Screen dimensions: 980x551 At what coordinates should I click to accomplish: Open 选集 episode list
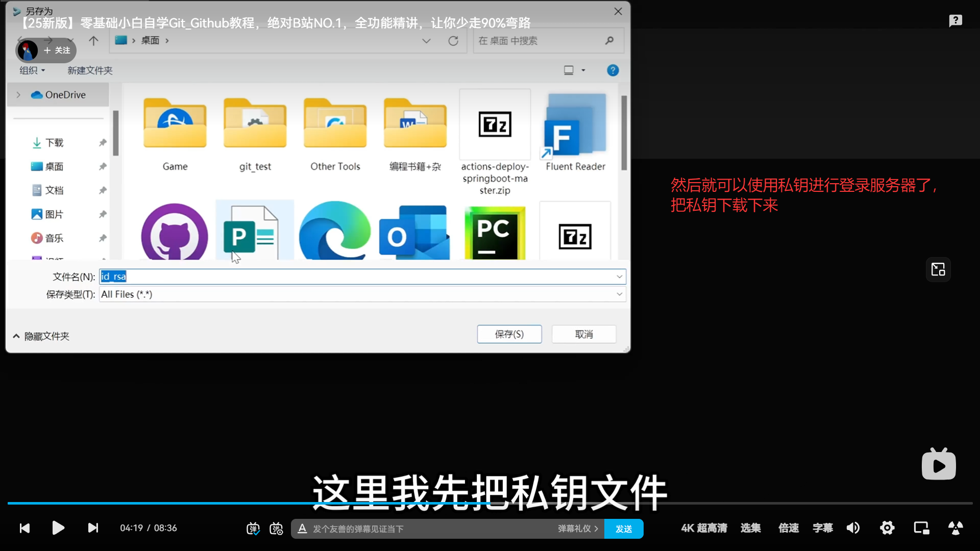point(750,528)
